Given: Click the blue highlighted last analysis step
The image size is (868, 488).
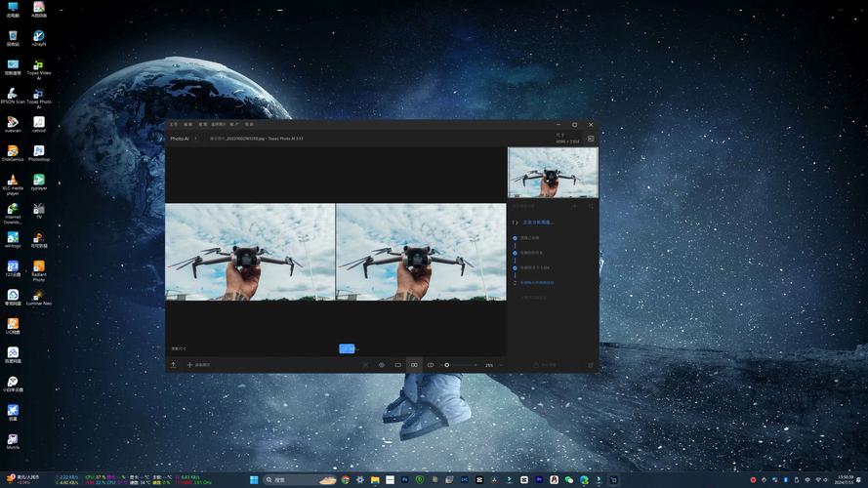Looking at the screenshot, I should tap(536, 283).
